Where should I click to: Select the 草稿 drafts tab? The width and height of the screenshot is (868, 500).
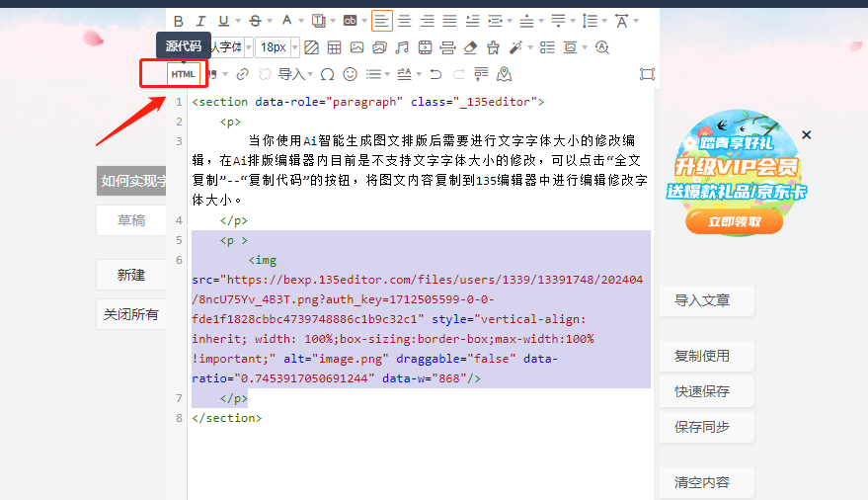[131, 220]
